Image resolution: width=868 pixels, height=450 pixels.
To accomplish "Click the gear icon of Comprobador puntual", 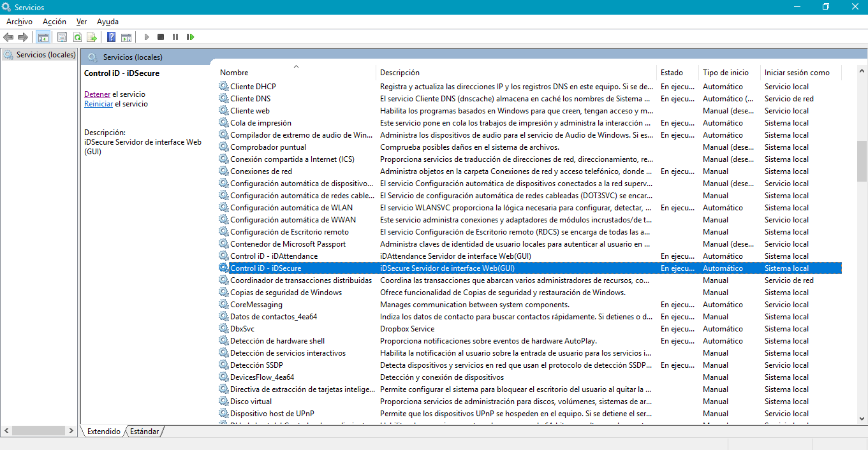I will pyautogui.click(x=224, y=147).
